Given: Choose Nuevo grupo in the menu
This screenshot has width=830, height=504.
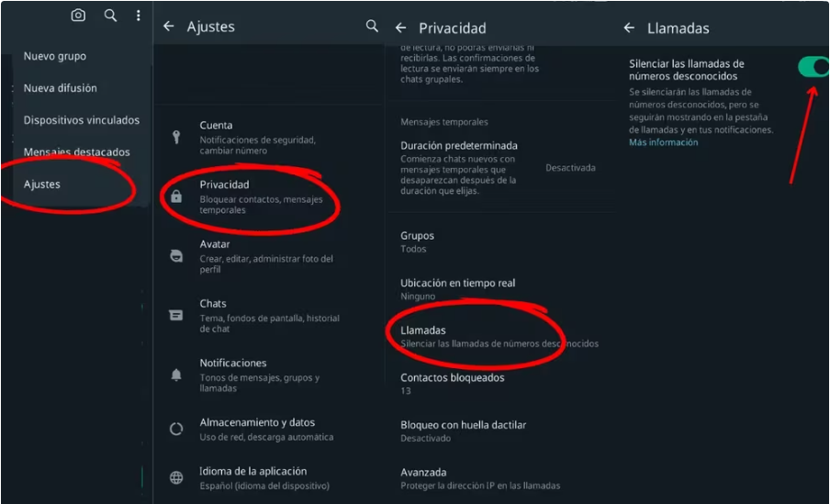Looking at the screenshot, I should [55, 56].
